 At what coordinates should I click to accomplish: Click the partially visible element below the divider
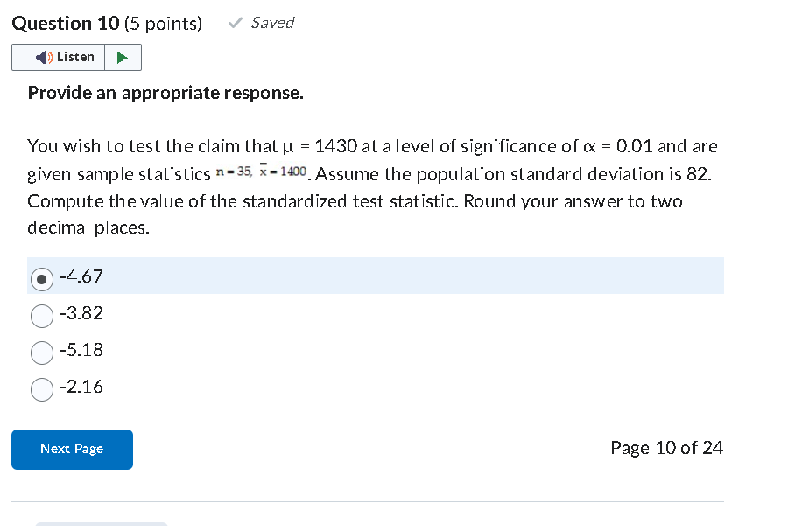[101, 528]
